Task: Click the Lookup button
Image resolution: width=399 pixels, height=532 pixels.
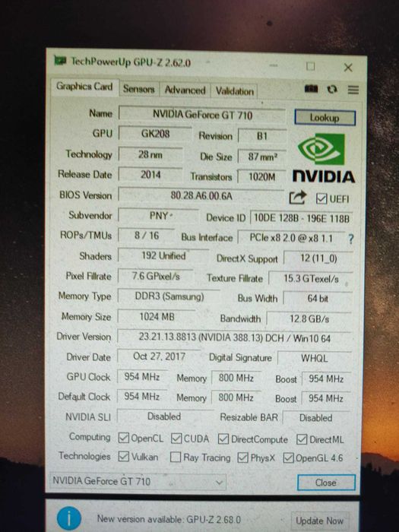Action: click(325, 118)
